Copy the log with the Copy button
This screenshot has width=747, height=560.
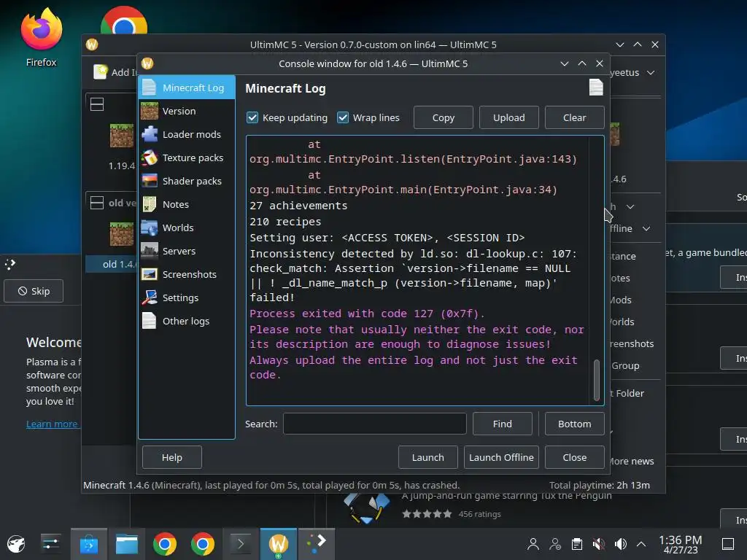pyautogui.click(x=444, y=117)
